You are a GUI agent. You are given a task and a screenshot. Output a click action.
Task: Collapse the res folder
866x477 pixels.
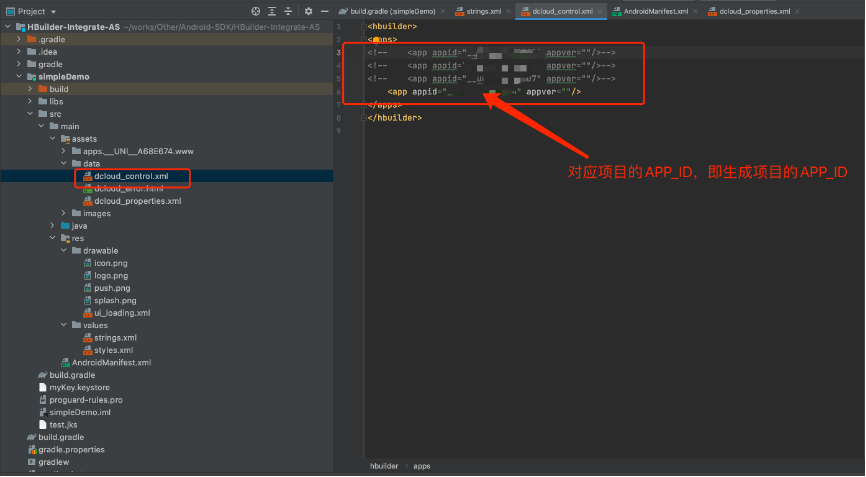pyautogui.click(x=52, y=238)
